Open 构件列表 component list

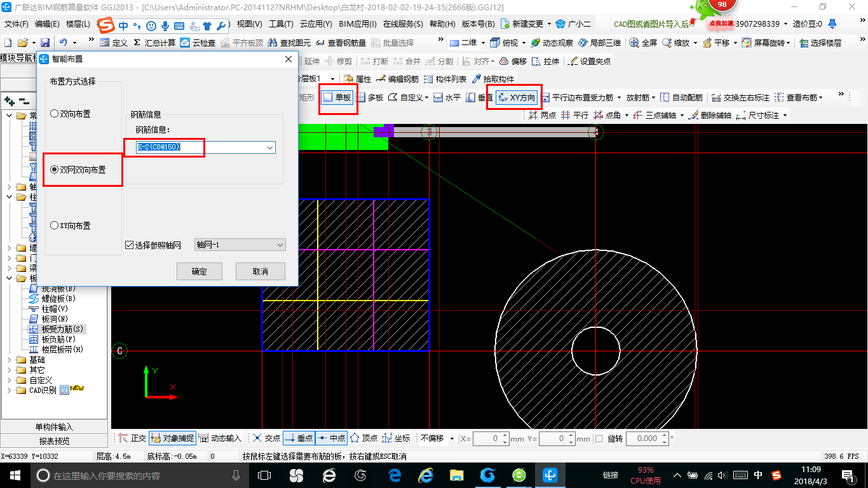click(445, 79)
